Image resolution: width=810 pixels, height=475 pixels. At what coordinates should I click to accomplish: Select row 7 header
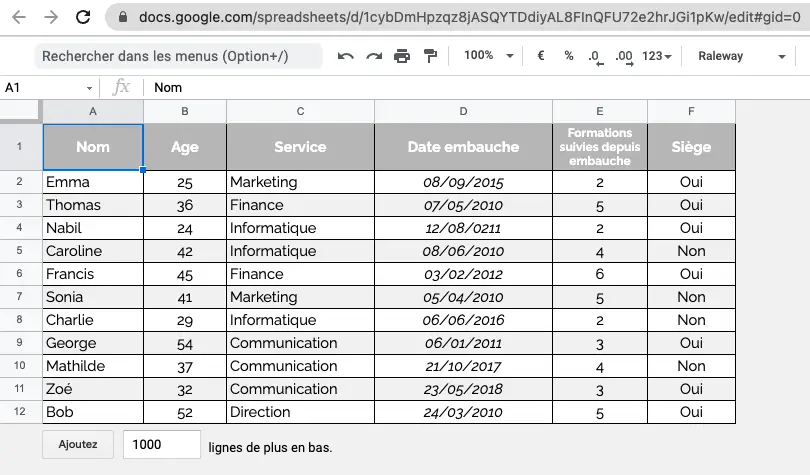tap(20, 297)
